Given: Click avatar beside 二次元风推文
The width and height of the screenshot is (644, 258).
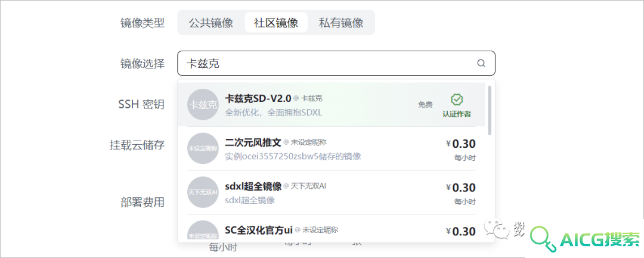Looking at the screenshot, I should 203,148.
